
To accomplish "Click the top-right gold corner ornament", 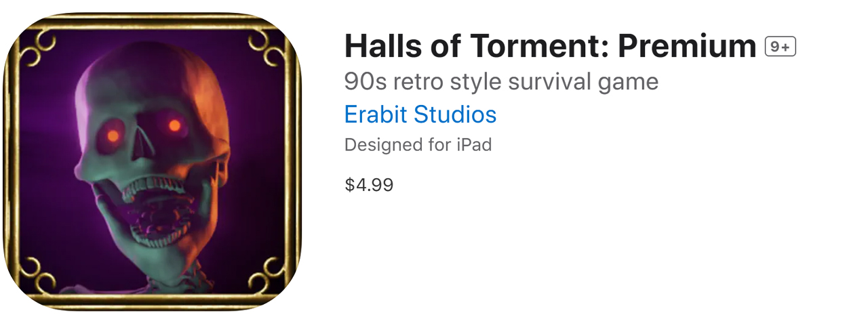I will (x=269, y=45).
